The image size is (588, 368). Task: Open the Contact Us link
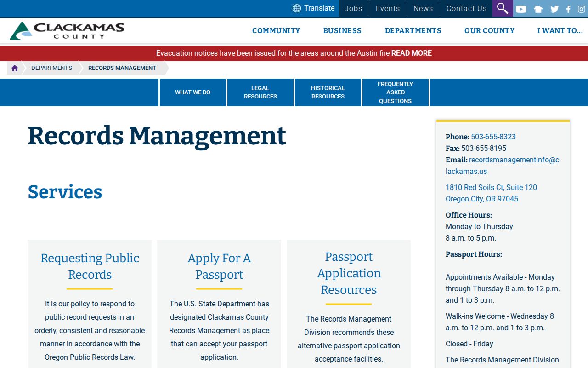[466, 8]
